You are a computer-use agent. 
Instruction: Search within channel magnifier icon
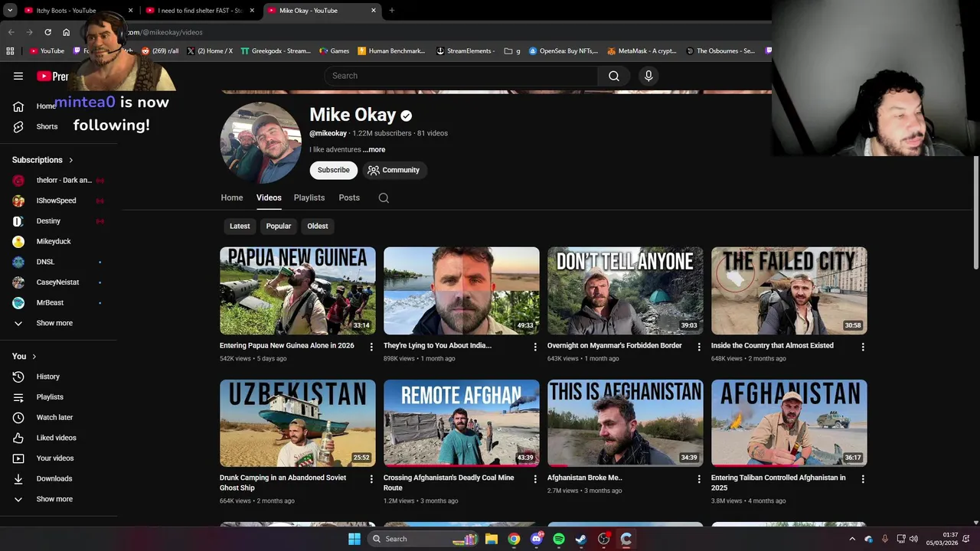384,197
